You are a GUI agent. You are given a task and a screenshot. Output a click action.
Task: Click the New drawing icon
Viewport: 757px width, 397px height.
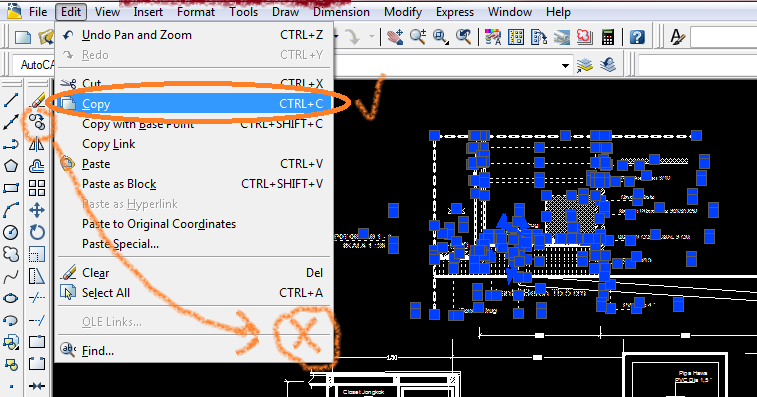pos(23,37)
